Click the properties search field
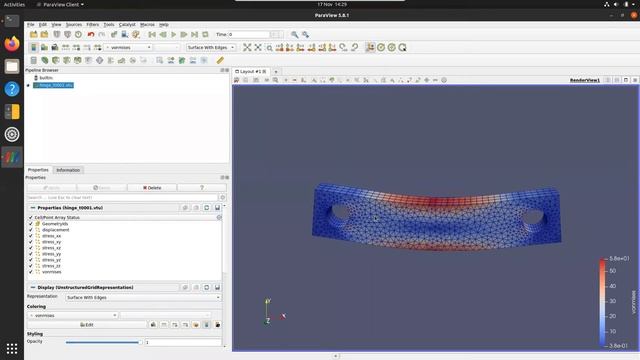 [x=122, y=198]
